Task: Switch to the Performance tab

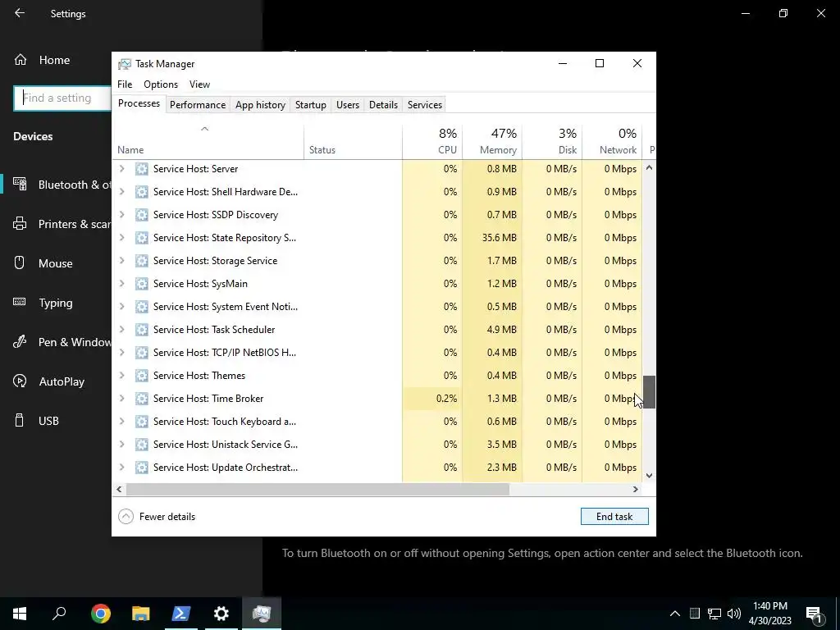Action: [198, 105]
